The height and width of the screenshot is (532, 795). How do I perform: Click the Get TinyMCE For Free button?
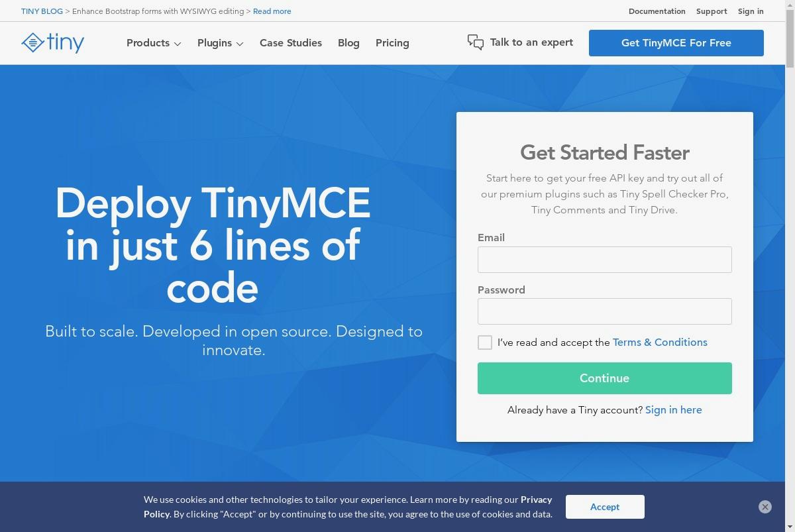coord(676,43)
